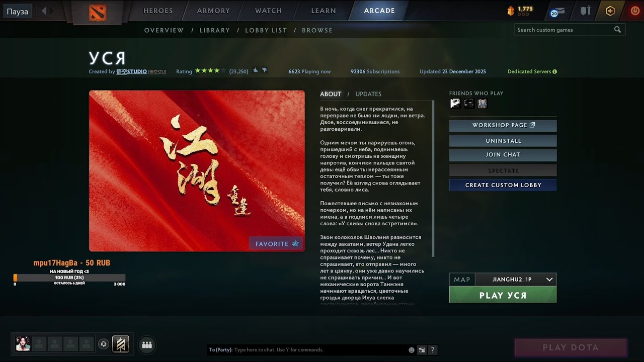Open the friends group round icon

tap(147, 345)
